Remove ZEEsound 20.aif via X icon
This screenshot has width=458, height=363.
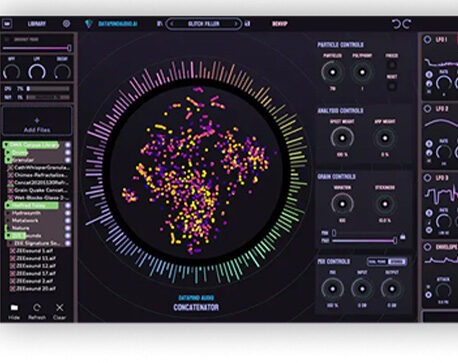[x=12, y=289]
